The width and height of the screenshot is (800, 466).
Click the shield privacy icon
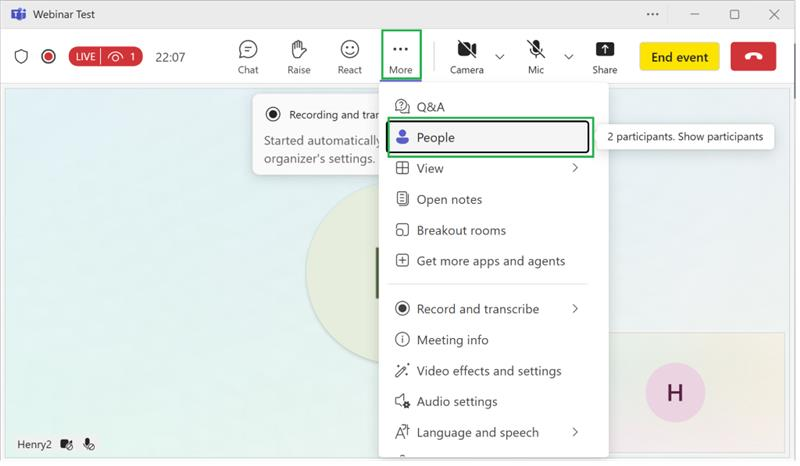21,56
